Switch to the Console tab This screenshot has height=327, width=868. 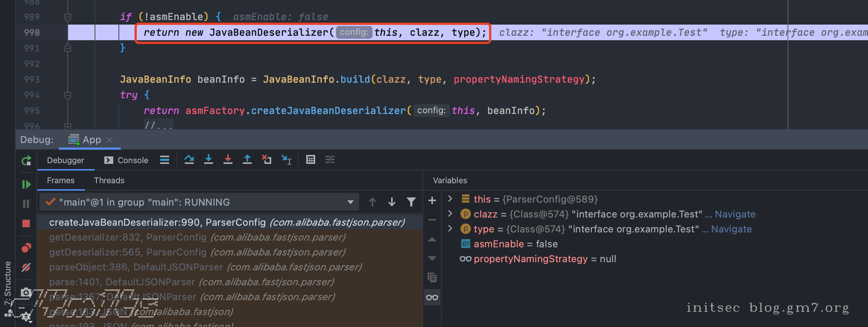[x=127, y=160]
